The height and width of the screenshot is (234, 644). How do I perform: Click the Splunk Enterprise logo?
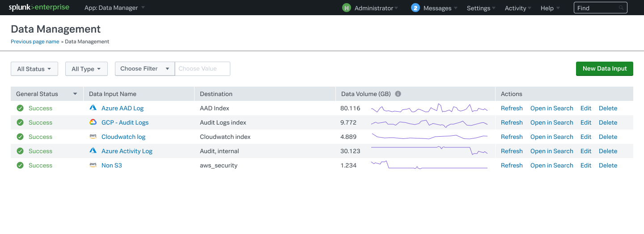[39, 8]
